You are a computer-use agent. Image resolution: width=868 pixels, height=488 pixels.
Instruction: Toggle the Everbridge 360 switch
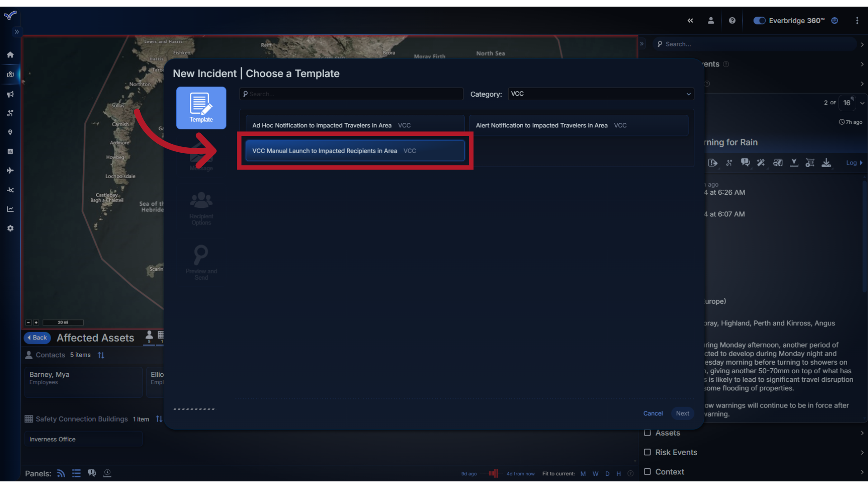[x=759, y=20]
